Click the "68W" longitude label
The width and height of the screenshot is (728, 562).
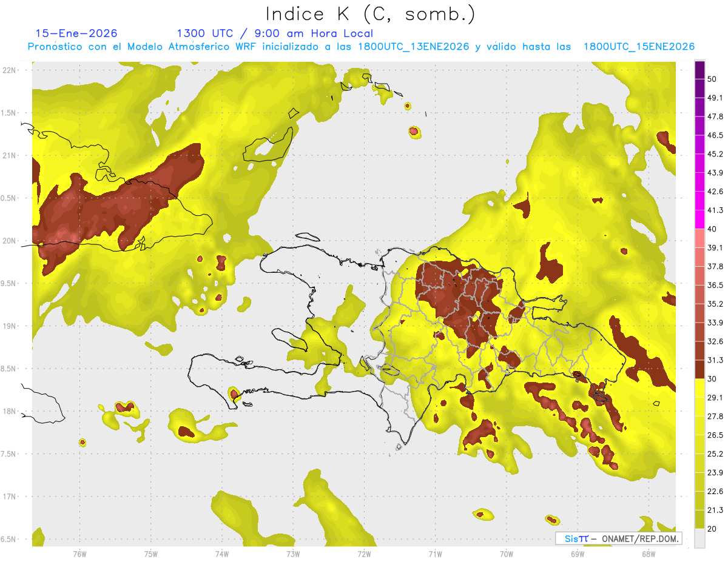pyautogui.click(x=648, y=554)
